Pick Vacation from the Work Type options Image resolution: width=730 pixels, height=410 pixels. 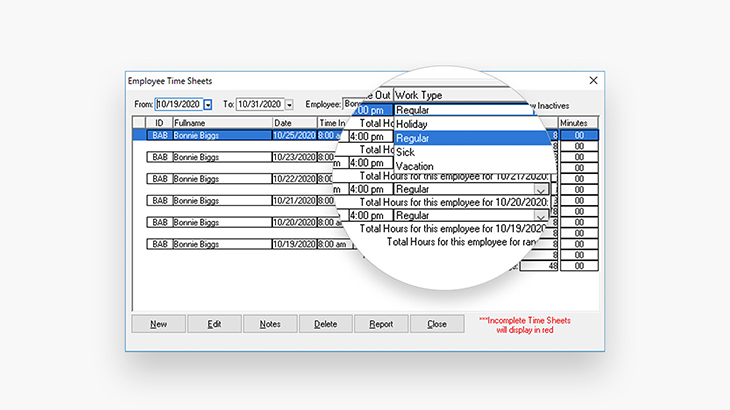point(415,166)
